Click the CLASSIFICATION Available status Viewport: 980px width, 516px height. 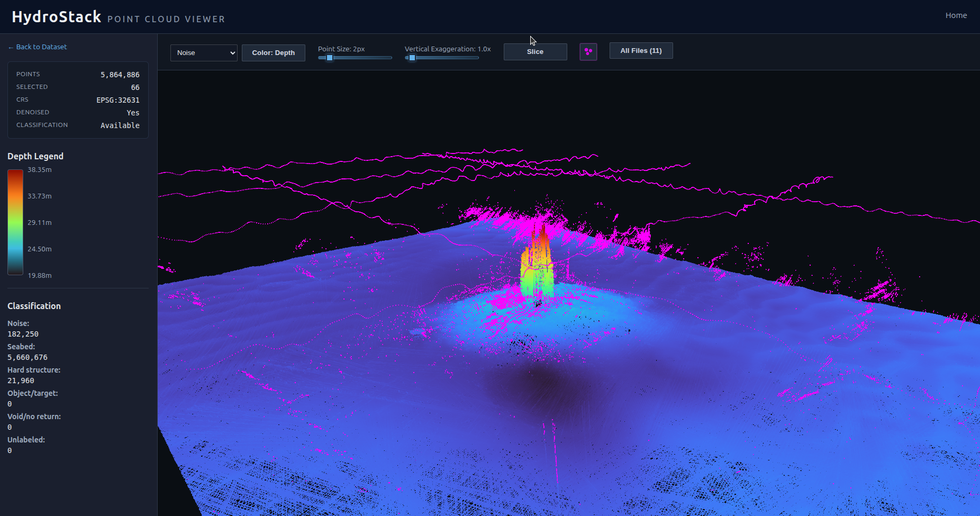tap(120, 125)
